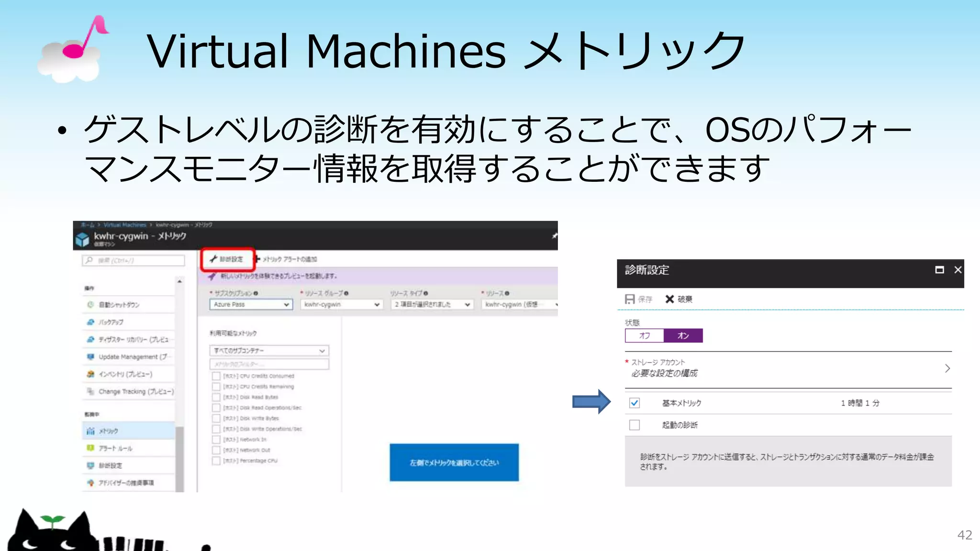This screenshot has width=980, height=551.
Task: Open メトリック in the sidebar menu
Action: pyautogui.click(x=128, y=431)
